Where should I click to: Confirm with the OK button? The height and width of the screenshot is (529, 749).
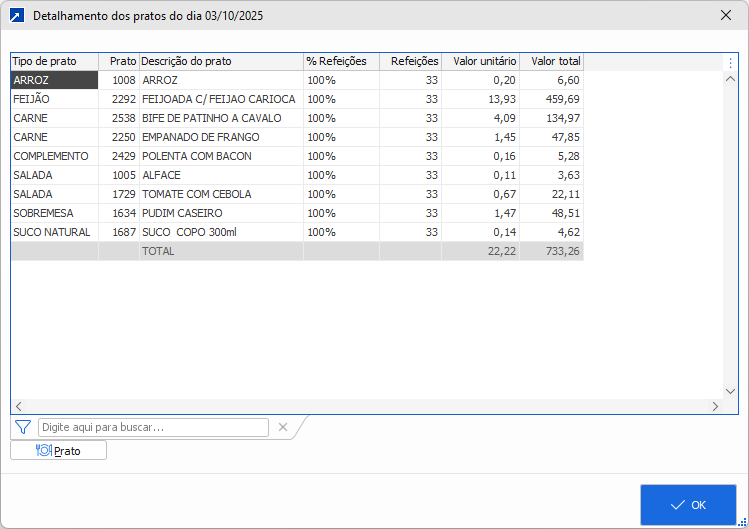tap(688, 505)
